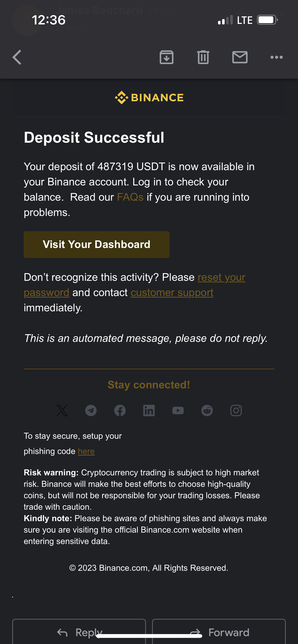Image resolution: width=298 pixels, height=644 pixels.
Task: Open the Reddit social icon
Action: click(207, 411)
